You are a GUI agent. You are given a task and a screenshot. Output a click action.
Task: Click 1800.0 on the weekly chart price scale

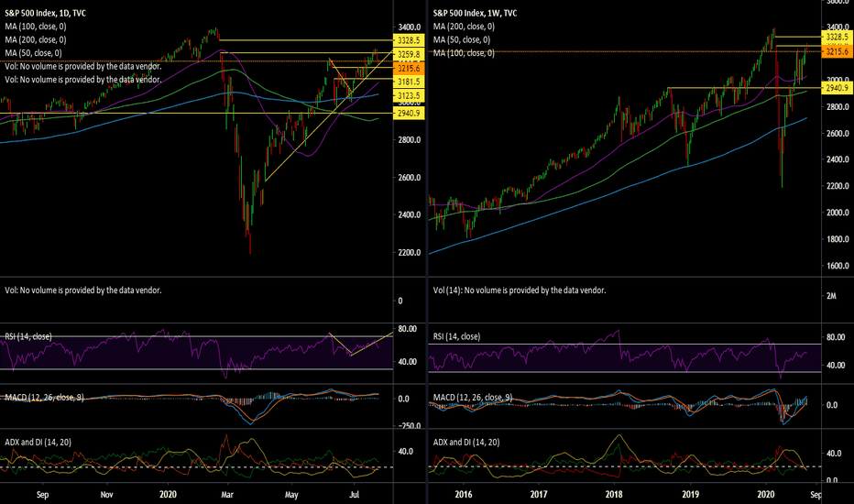(838, 239)
